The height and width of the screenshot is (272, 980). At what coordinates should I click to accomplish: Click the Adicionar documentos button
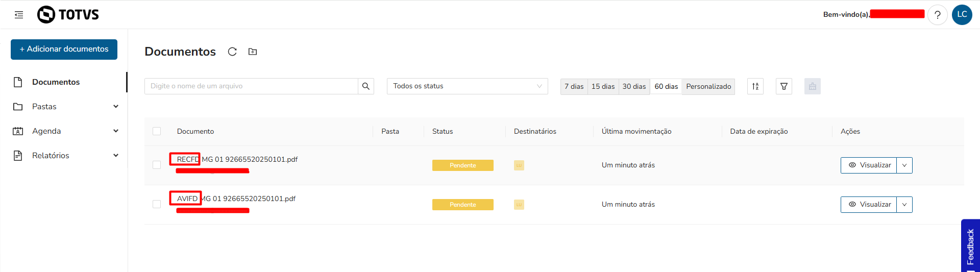[x=64, y=49]
